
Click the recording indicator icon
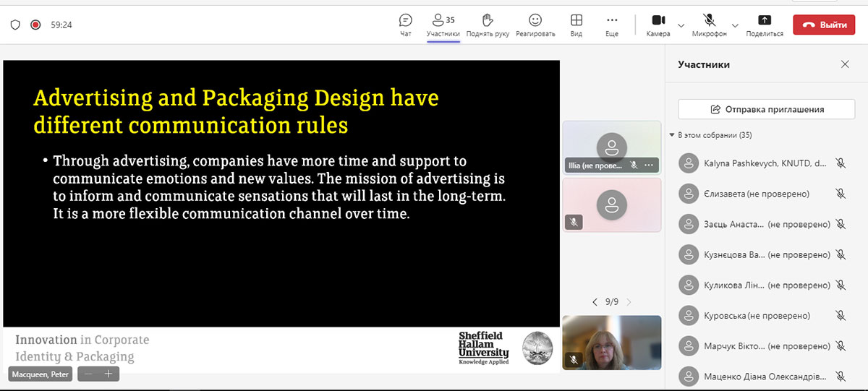[x=35, y=25]
